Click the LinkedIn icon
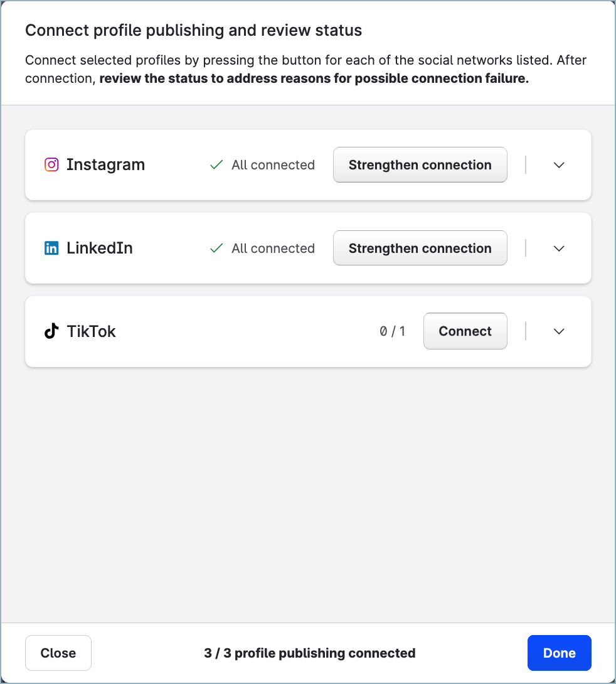 (51, 248)
